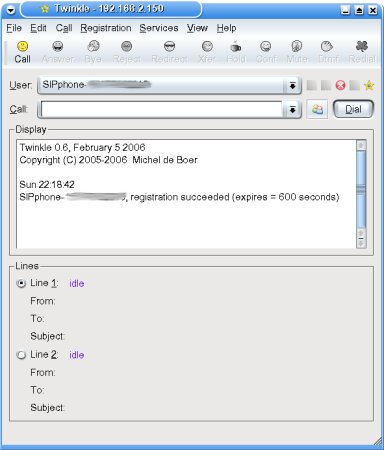Click the Reject toolbar icon
This screenshot has width=384, height=450.
(x=127, y=46)
